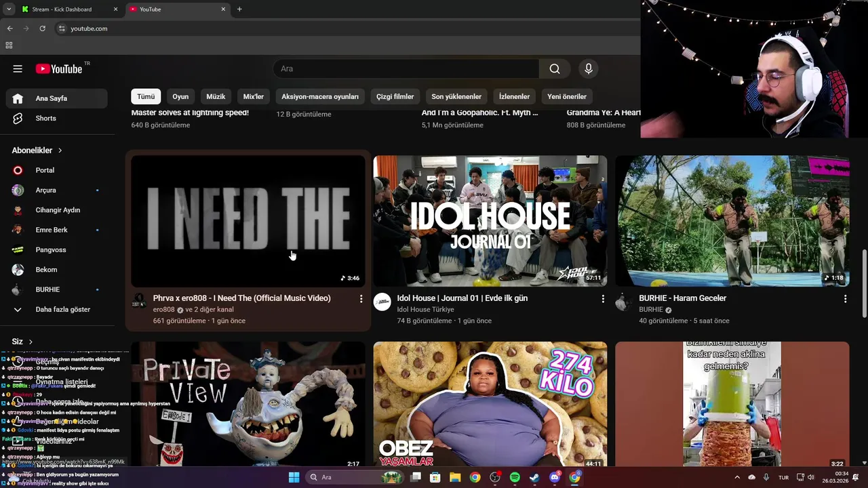Select Aksiyon-macera oyunları filter chip

tap(320, 96)
